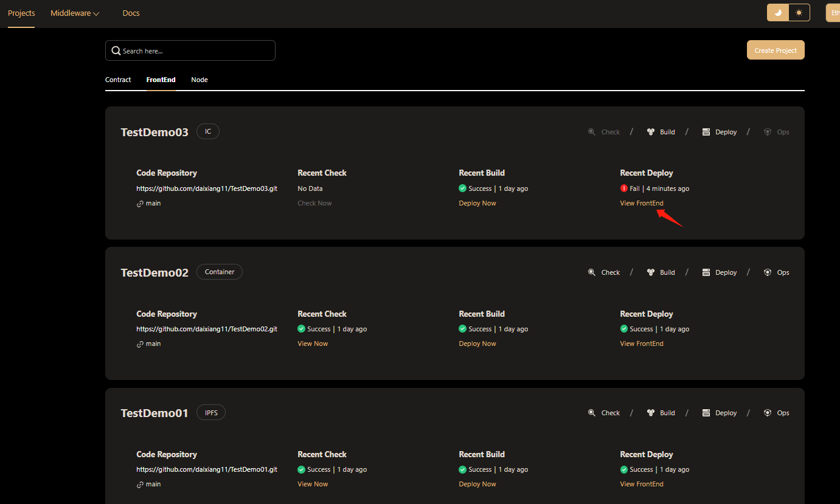
Task: Open the Docs nav item
Action: point(131,13)
